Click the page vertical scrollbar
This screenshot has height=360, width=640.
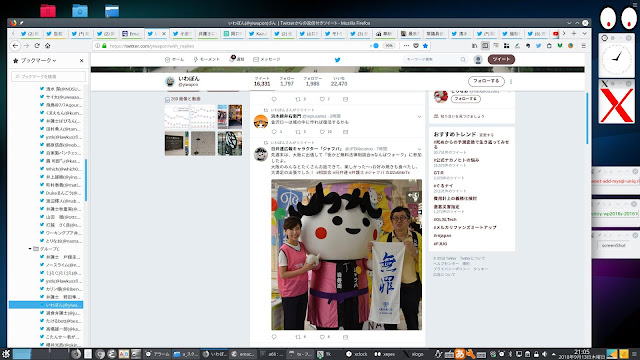tap(587, 118)
